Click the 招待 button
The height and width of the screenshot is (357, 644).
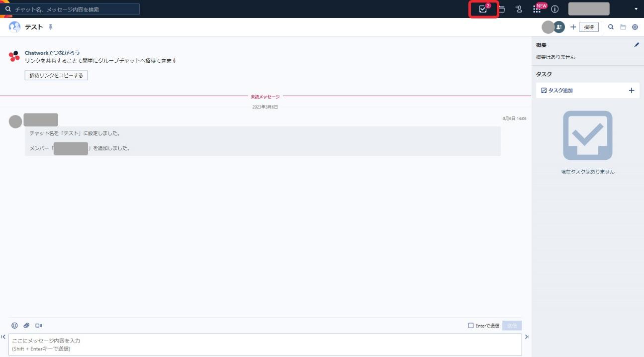click(x=589, y=27)
